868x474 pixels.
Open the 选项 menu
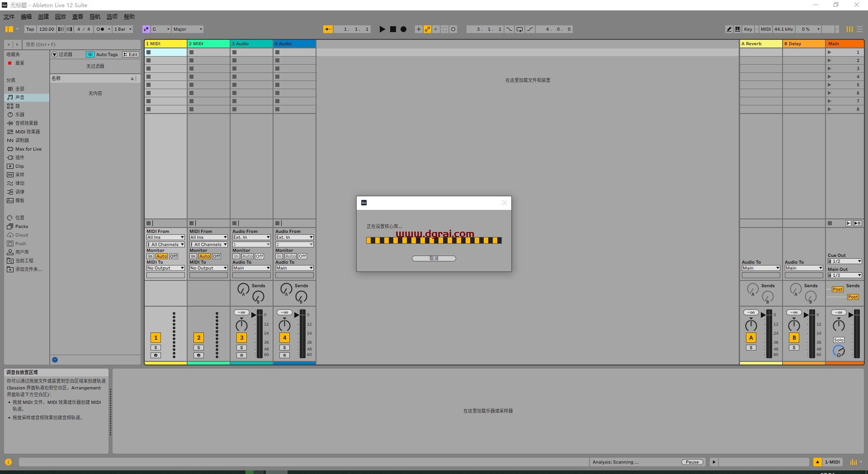[112, 17]
